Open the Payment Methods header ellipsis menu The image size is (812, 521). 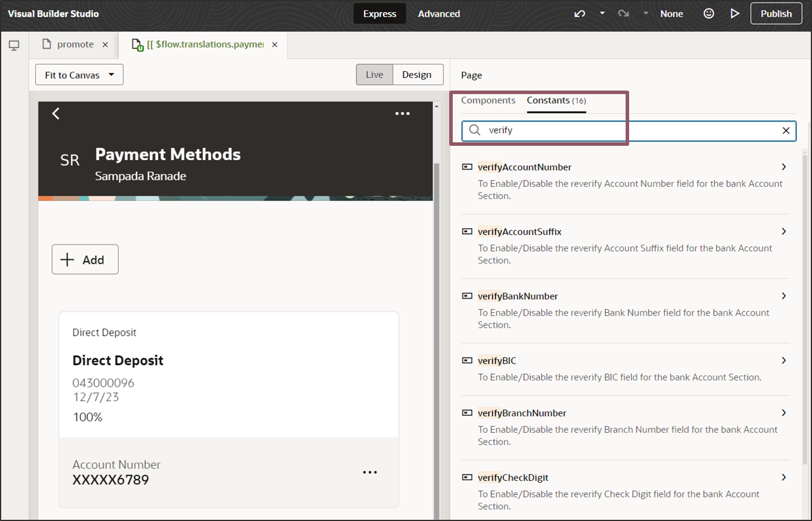point(402,113)
